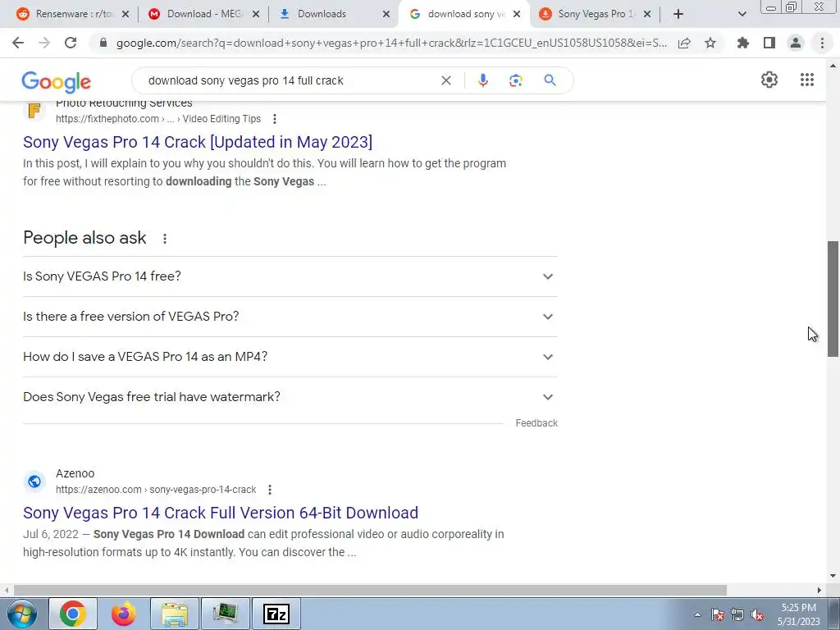
Task: Open more options for People also ask
Action: (165, 239)
